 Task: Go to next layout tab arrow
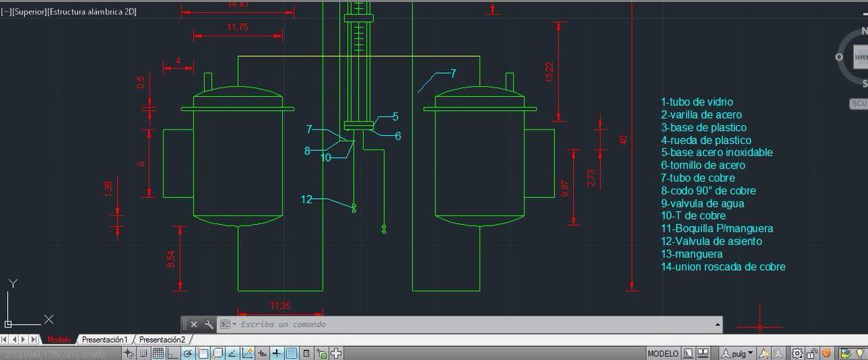(25, 339)
